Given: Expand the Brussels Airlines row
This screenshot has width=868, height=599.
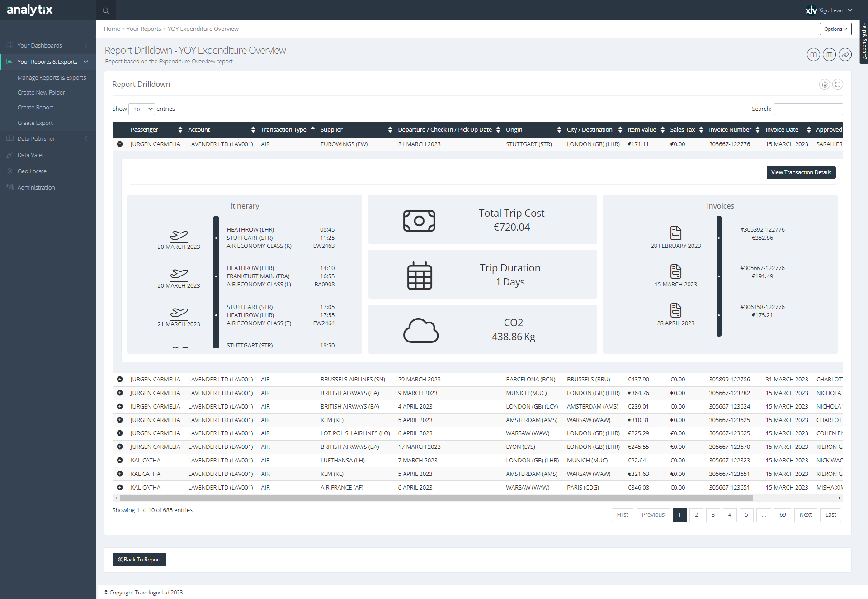Looking at the screenshot, I should click(x=120, y=379).
